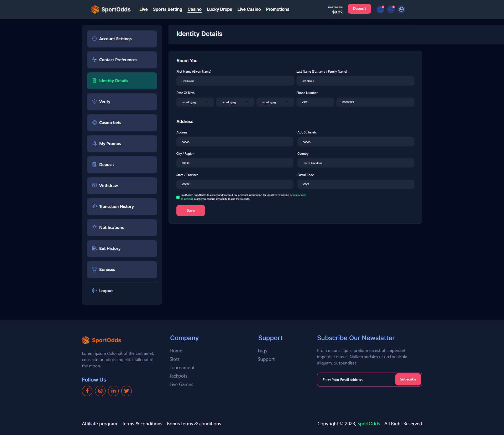Open the Jackpots footer link

[x=178, y=376]
